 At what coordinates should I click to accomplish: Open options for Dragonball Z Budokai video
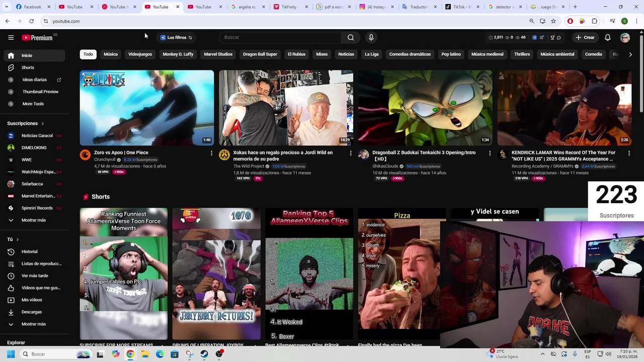point(490,153)
